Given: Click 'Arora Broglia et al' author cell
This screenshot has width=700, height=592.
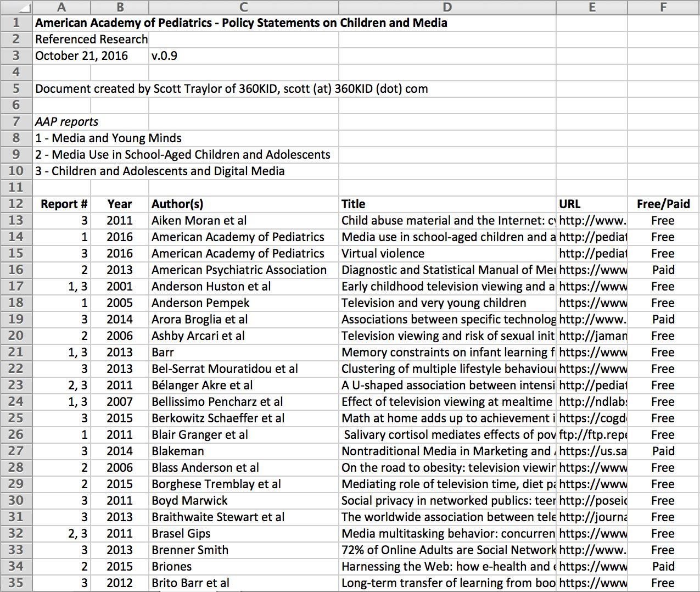Looking at the screenshot, I should (x=244, y=319).
